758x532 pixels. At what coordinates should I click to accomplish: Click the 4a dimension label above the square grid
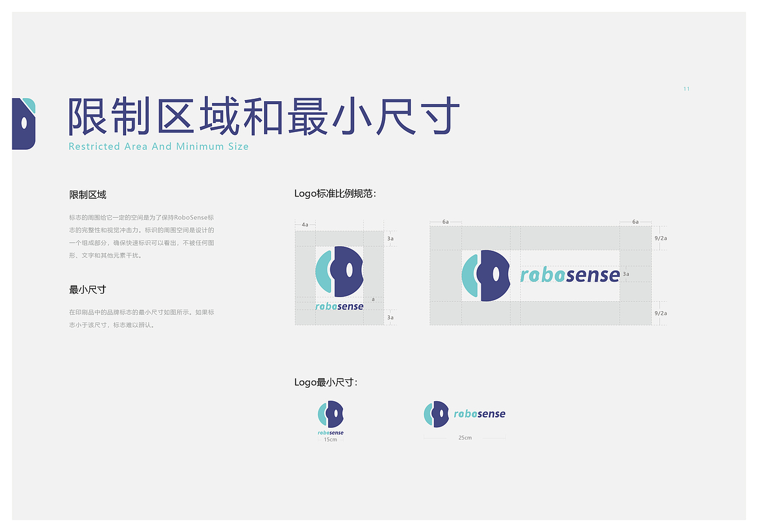[304, 224]
